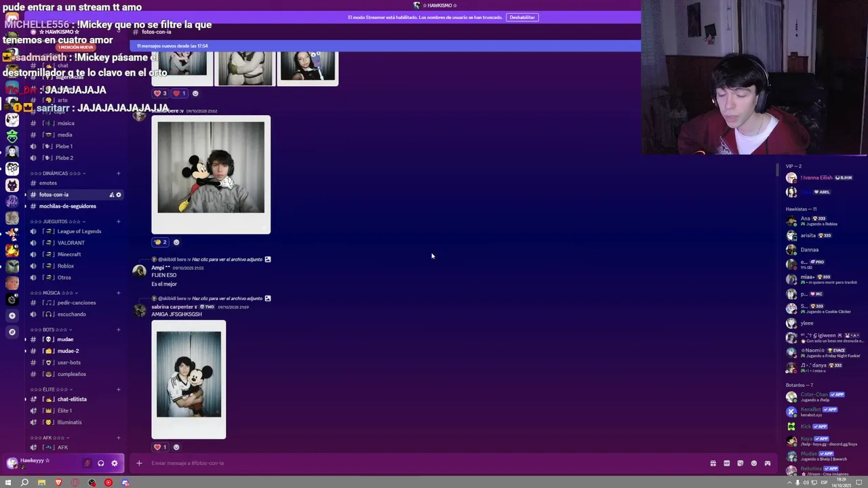Send a gift from the message bar

point(713,463)
